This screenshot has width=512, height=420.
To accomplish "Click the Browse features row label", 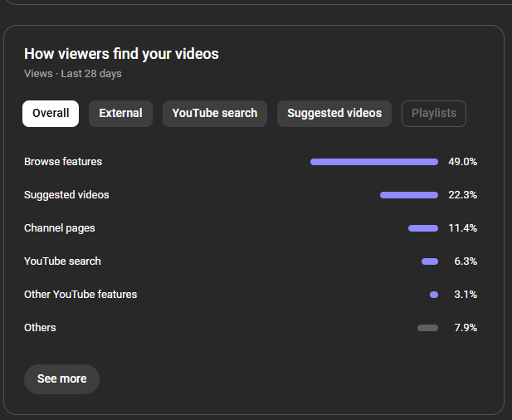I will pos(63,162).
